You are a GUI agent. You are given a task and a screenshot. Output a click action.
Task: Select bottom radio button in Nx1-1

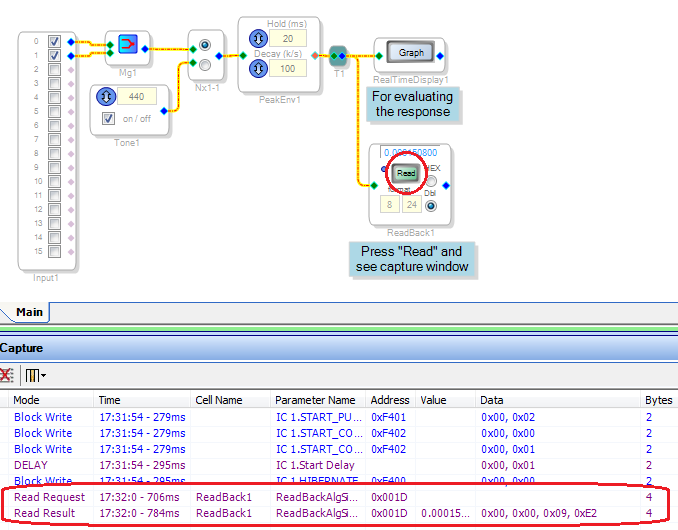(x=205, y=65)
